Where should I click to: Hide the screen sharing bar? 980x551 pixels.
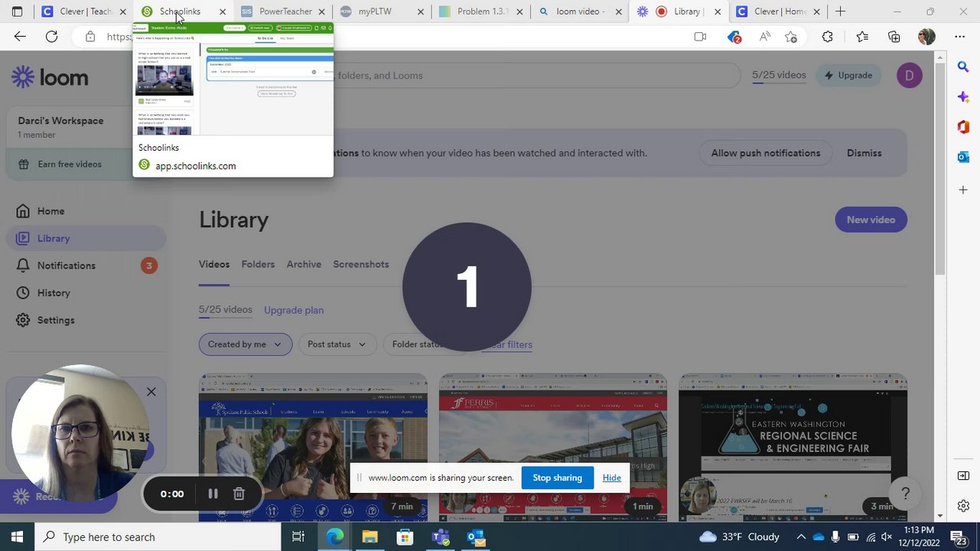611,478
